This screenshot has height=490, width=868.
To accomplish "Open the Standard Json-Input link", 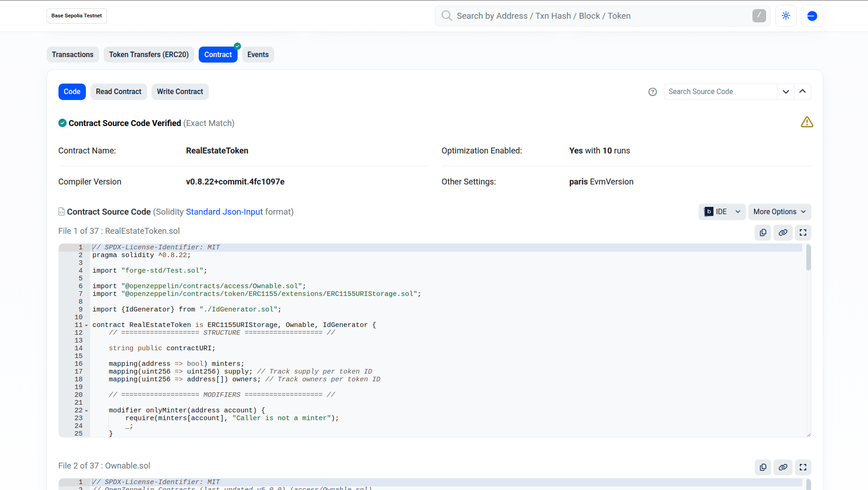I will pyautogui.click(x=224, y=211).
